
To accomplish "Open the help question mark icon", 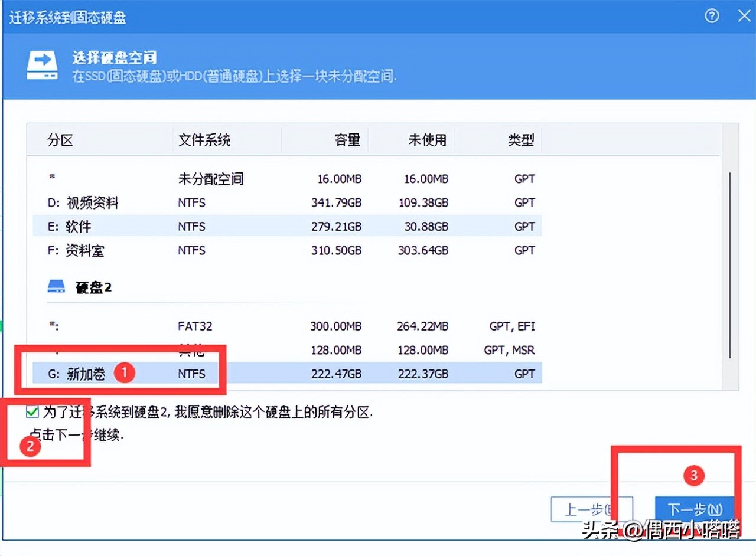I will 711,16.
